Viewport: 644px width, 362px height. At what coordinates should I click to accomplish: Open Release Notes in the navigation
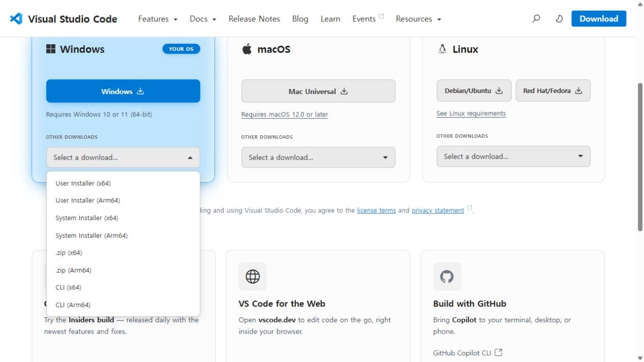(x=254, y=19)
